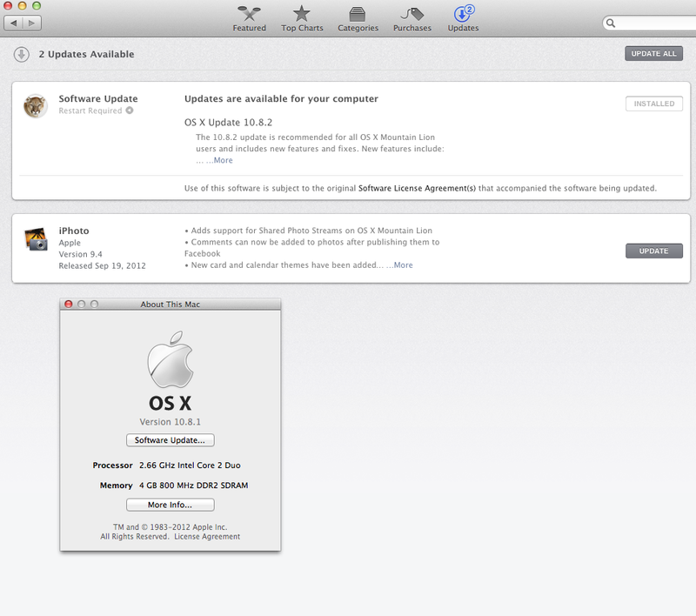Click the 2 Updates Available heading
Image resolution: width=696 pixels, height=616 pixels.
86,54
